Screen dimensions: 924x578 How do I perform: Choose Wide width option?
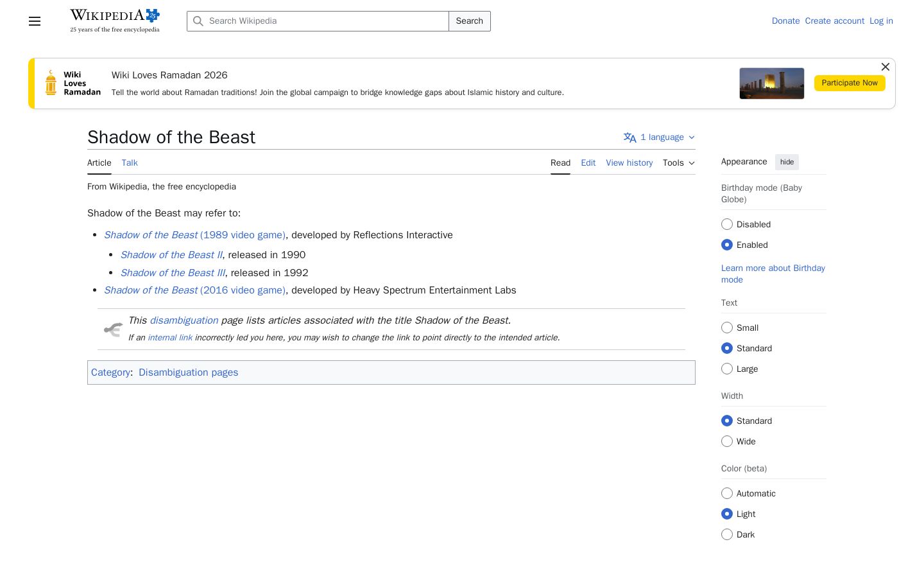click(x=727, y=441)
